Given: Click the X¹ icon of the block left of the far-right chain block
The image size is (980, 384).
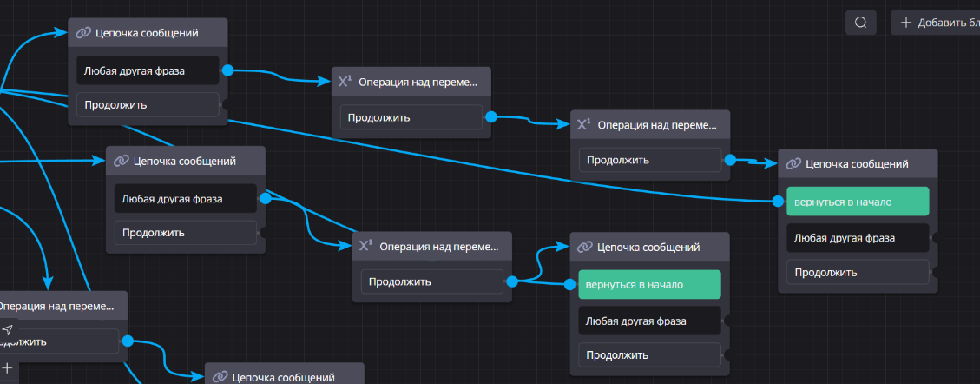Looking at the screenshot, I should [584, 125].
